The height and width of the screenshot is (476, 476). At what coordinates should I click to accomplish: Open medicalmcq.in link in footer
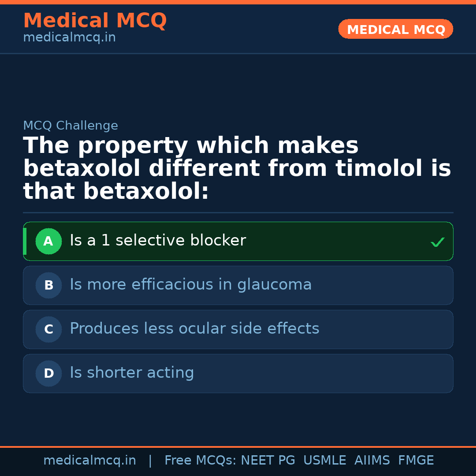[x=89, y=461]
